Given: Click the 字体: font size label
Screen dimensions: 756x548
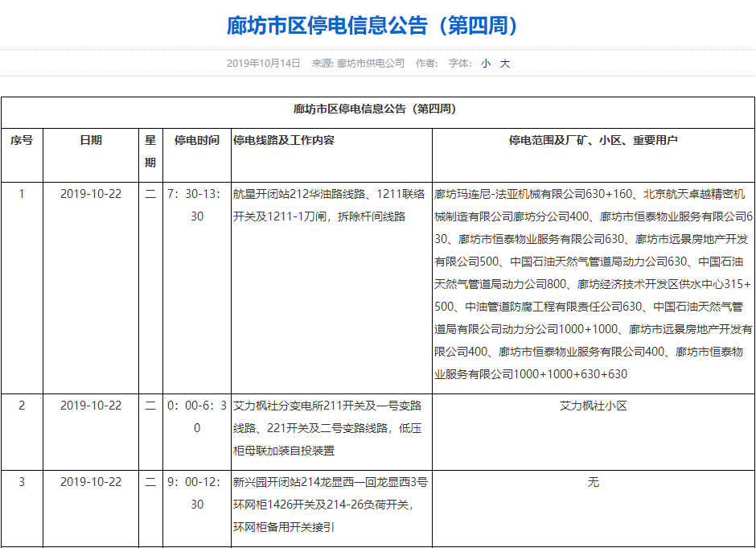Looking at the screenshot, I should tap(460, 64).
